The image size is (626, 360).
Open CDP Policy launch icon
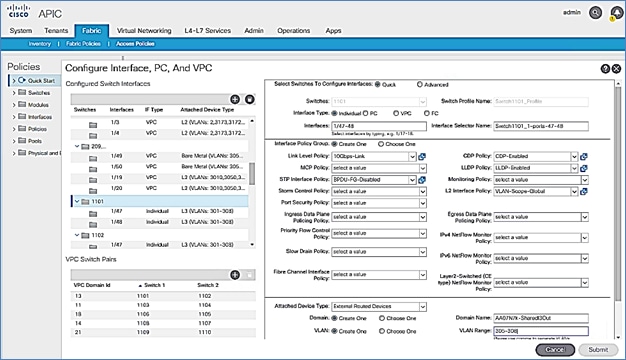coord(584,156)
